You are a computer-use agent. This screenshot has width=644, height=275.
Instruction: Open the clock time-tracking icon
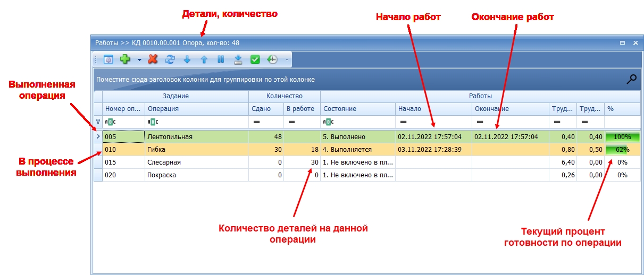[x=272, y=60]
